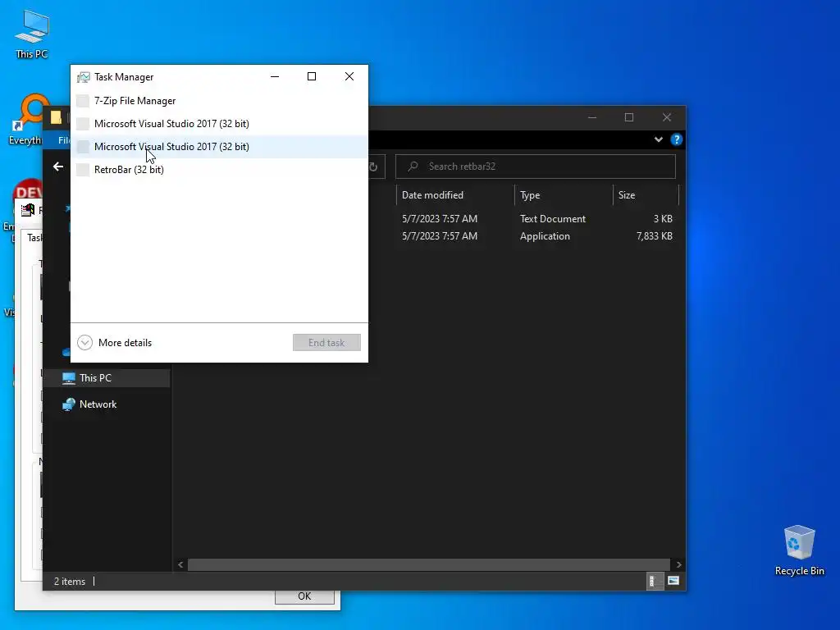
Task: Open Recycle Bin desktop icon
Action: (799, 550)
